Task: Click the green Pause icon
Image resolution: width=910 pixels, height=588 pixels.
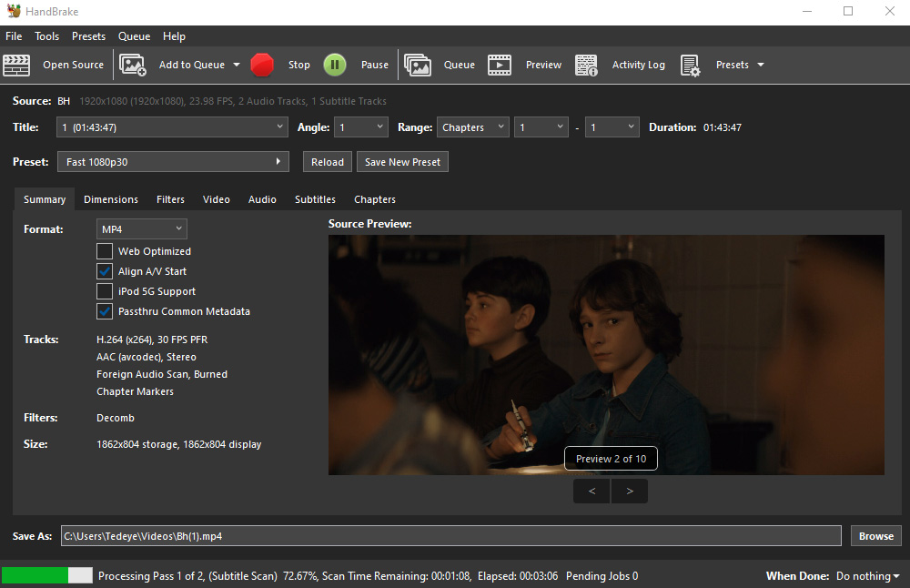Action: [x=335, y=65]
